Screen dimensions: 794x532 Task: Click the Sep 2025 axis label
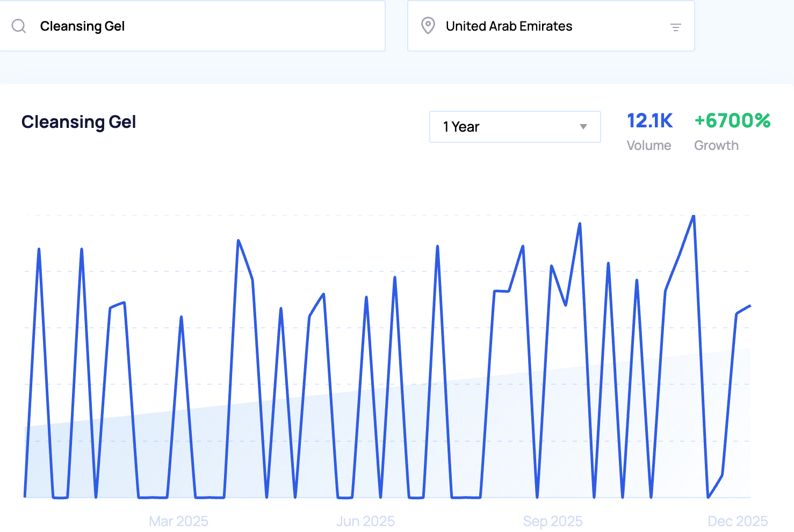(x=552, y=521)
